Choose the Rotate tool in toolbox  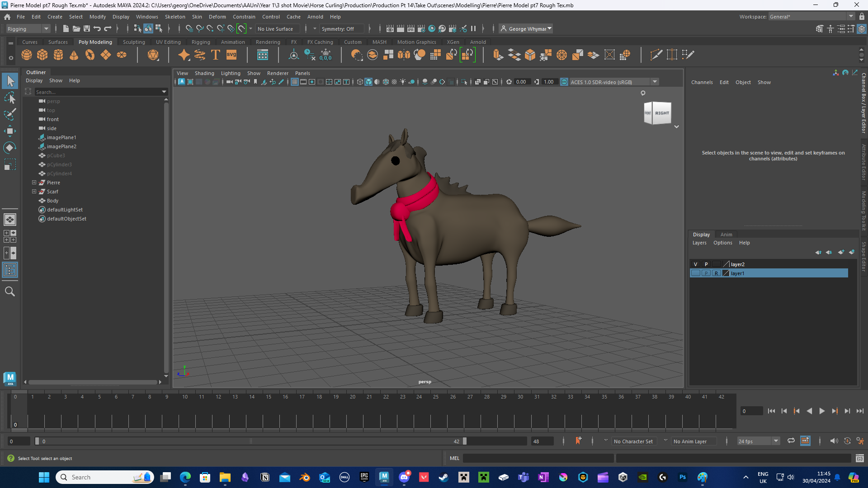[10, 148]
